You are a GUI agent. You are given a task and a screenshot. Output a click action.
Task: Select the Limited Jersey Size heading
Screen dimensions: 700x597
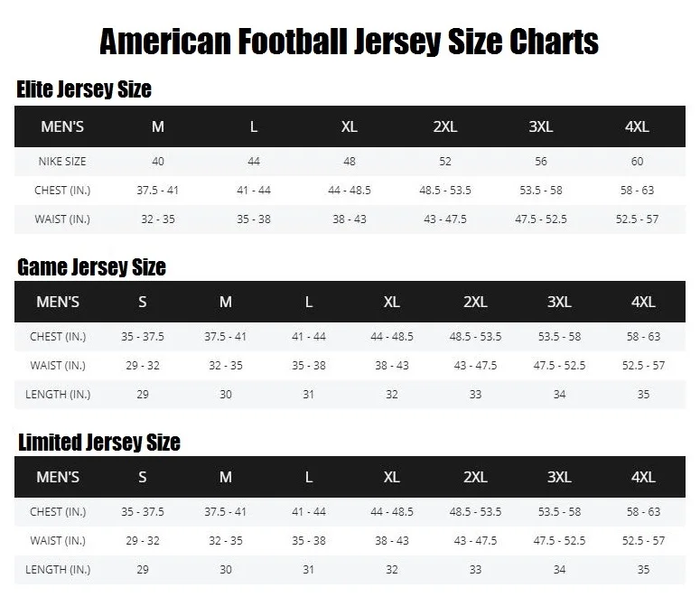(x=99, y=442)
